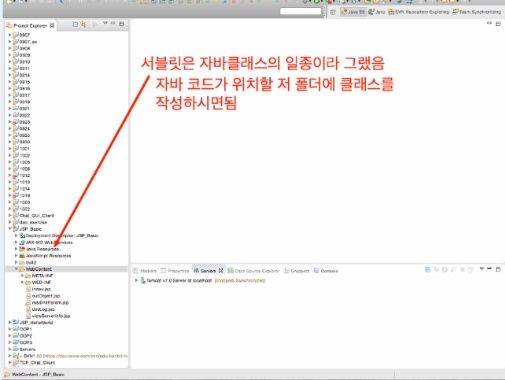This screenshot has width=505, height=380.
Task: Click the Chat_GUI_Client project icon
Action: coord(15,216)
